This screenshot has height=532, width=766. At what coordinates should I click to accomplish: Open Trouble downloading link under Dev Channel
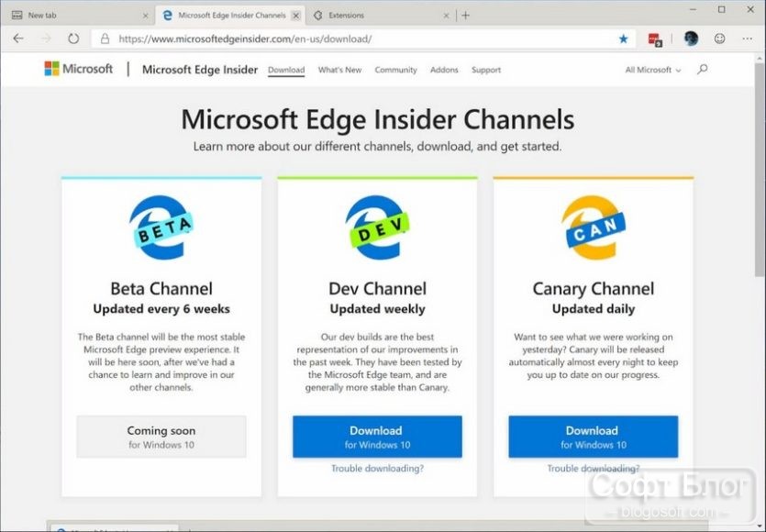click(377, 468)
